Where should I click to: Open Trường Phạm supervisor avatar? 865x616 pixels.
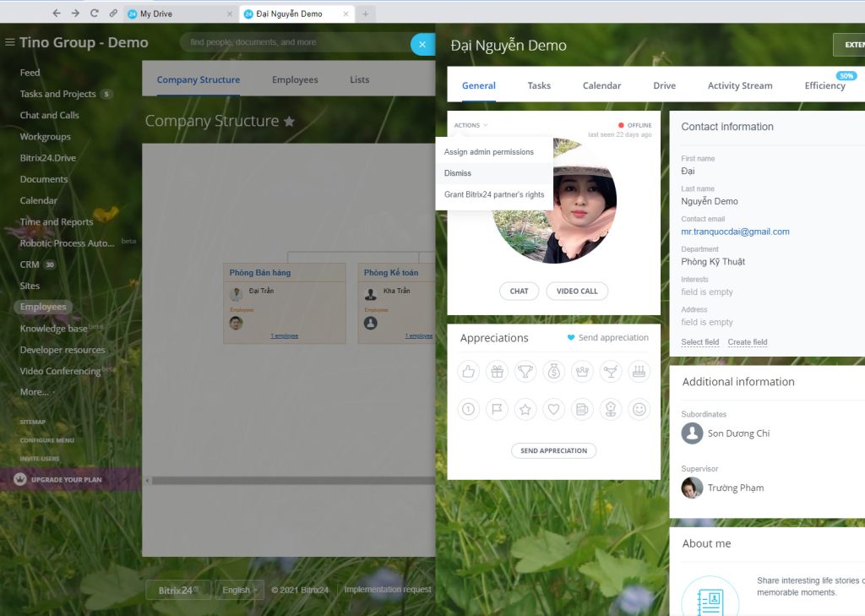(692, 488)
